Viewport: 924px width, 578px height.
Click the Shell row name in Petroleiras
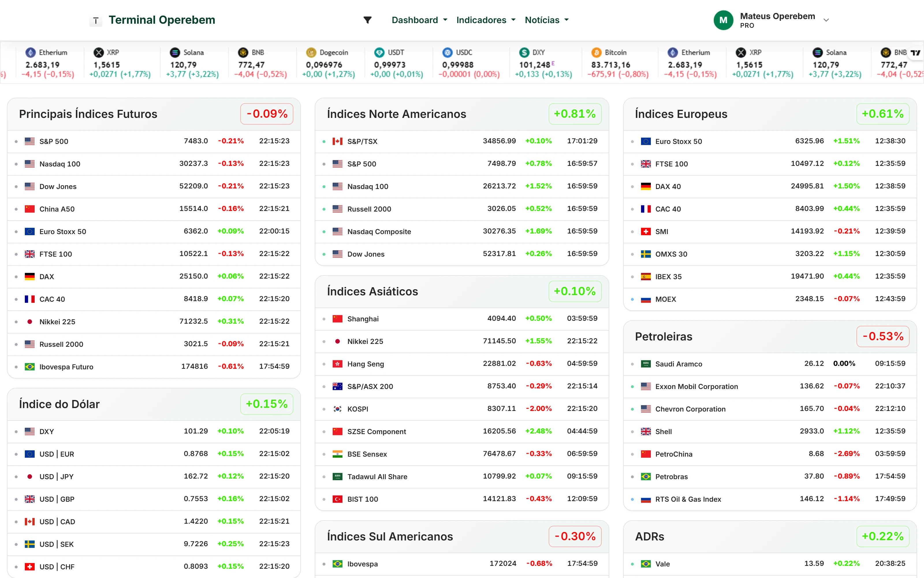pos(663,431)
